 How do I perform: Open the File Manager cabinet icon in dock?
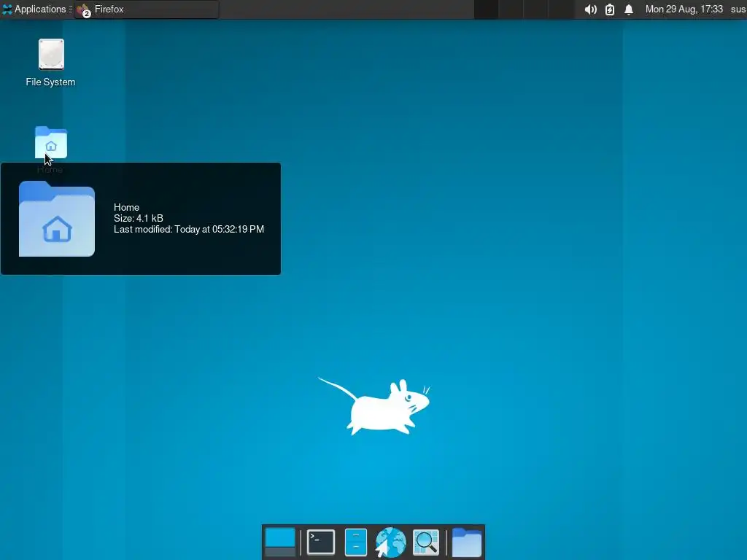click(x=355, y=542)
